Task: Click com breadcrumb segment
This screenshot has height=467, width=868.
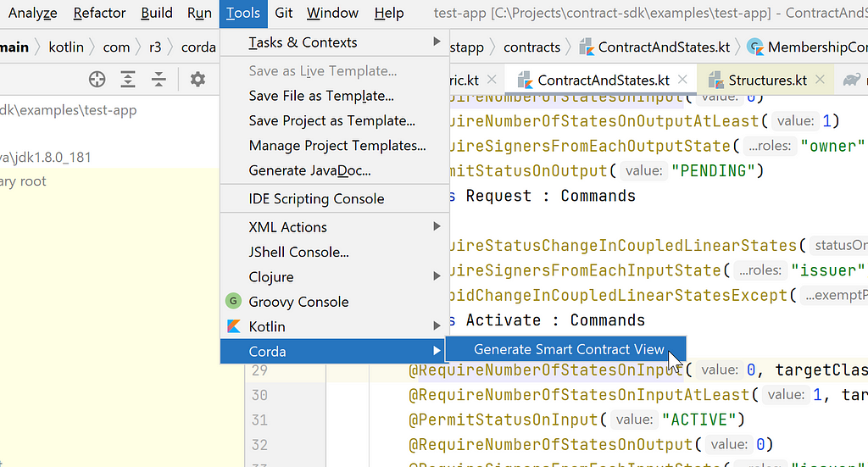Action: pyautogui.click(x=116, y=47)
